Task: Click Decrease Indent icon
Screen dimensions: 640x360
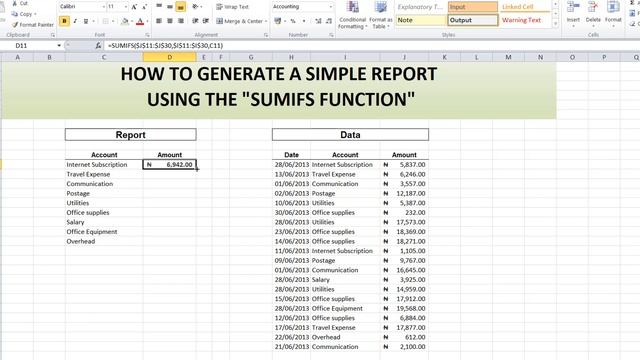Action: (x=195, y=21)
